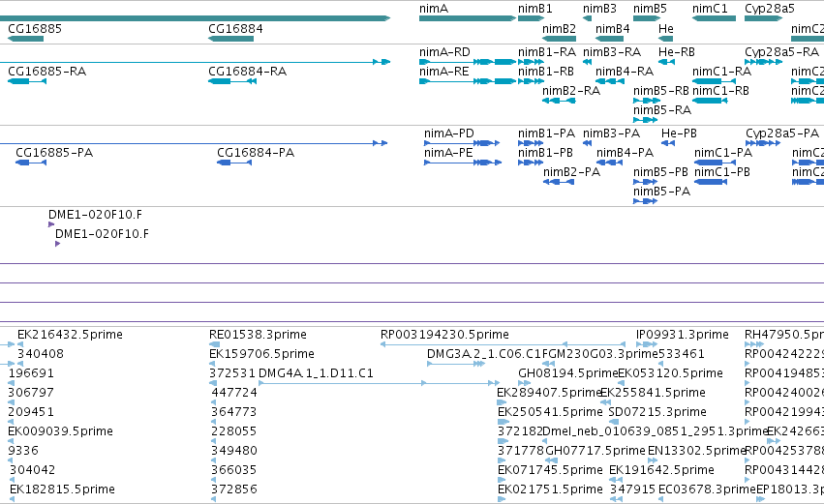Select the EST label 447724
824x504 pixels.
(x=234, y=393)
